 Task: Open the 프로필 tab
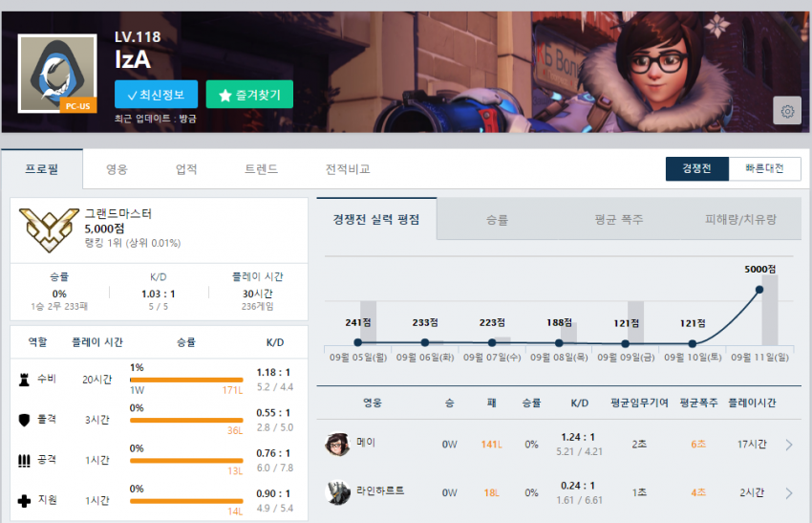click(x=42, y=169)
